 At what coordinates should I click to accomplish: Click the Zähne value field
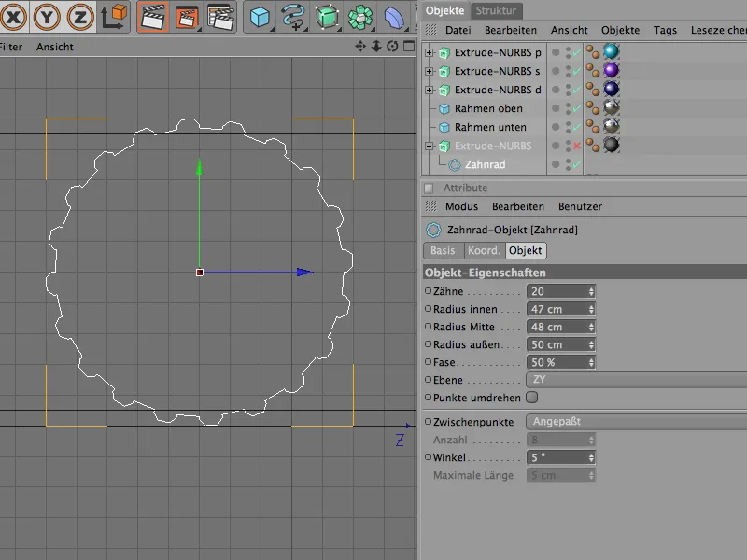click(557, 291)
